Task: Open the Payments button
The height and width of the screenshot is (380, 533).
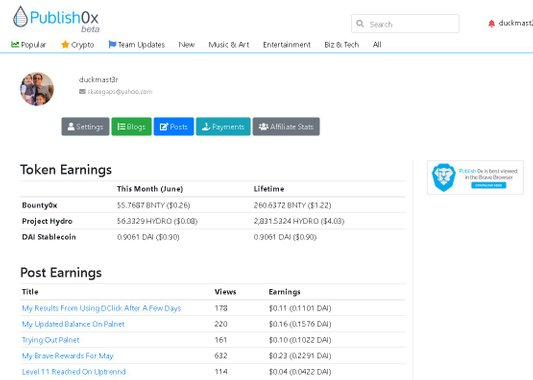Action: [x=223, y=126]
